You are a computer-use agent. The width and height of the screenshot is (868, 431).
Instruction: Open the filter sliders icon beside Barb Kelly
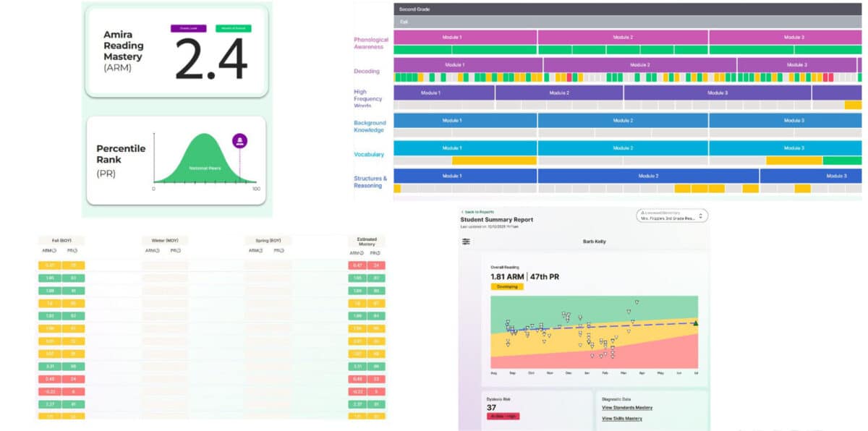tap(466, 242)
